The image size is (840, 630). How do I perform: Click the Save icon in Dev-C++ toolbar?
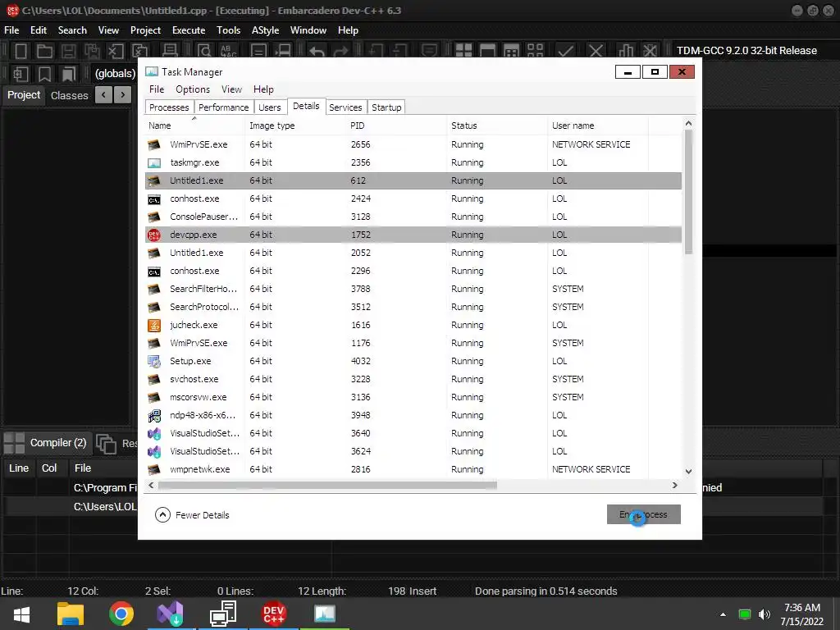[68, 51]
